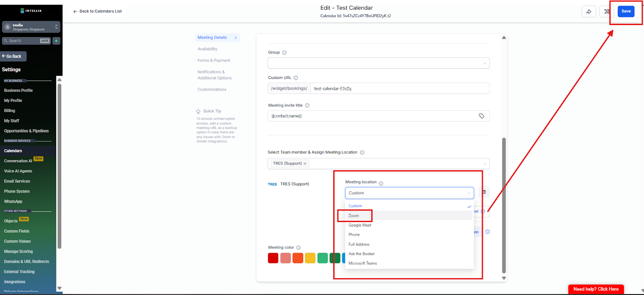Image resolution: width=644 pixels, height=295 pixels.
Task: Open the Meeting location Custom combo box
Action: click(409, 193)
